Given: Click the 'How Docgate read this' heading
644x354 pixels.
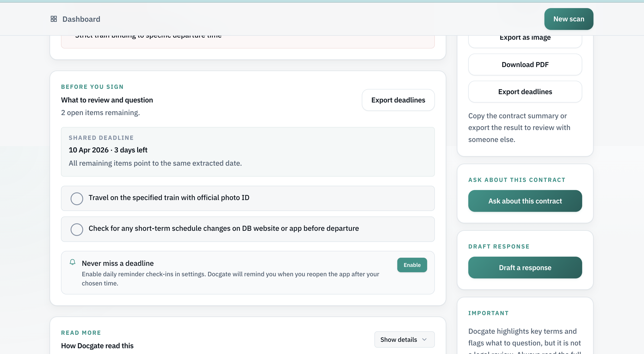Looking at the screenshot, I should [x=97, y=346].
